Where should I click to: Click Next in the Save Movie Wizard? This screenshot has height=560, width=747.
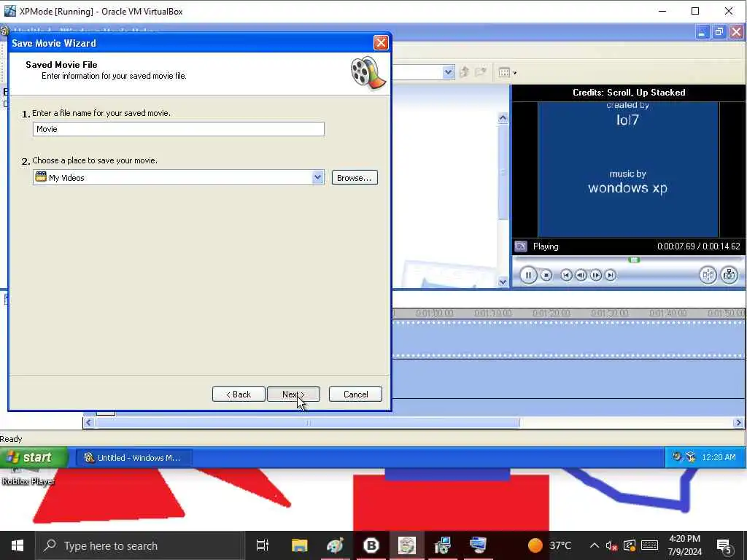coord(293,394)
